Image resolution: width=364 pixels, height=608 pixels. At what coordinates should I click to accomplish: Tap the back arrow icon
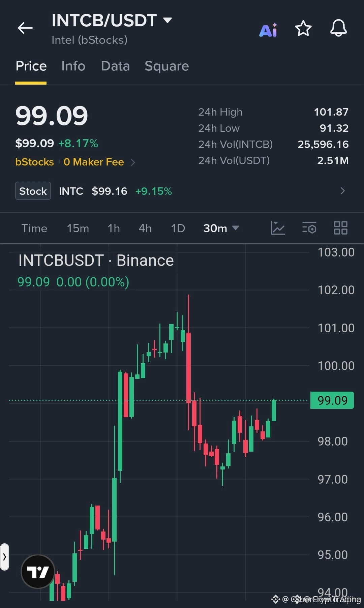coord(25,28)
